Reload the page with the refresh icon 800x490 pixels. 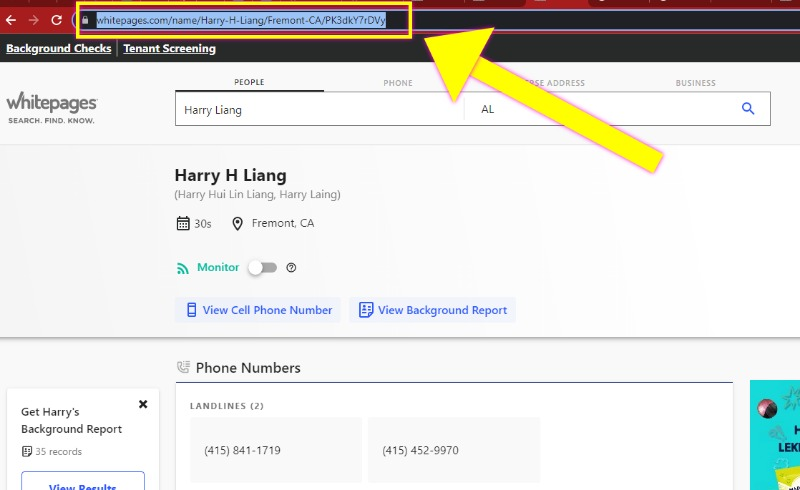[57, 20]
